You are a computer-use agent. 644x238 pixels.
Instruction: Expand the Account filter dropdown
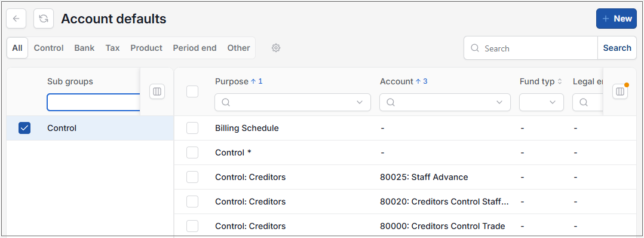pos(499,102)
